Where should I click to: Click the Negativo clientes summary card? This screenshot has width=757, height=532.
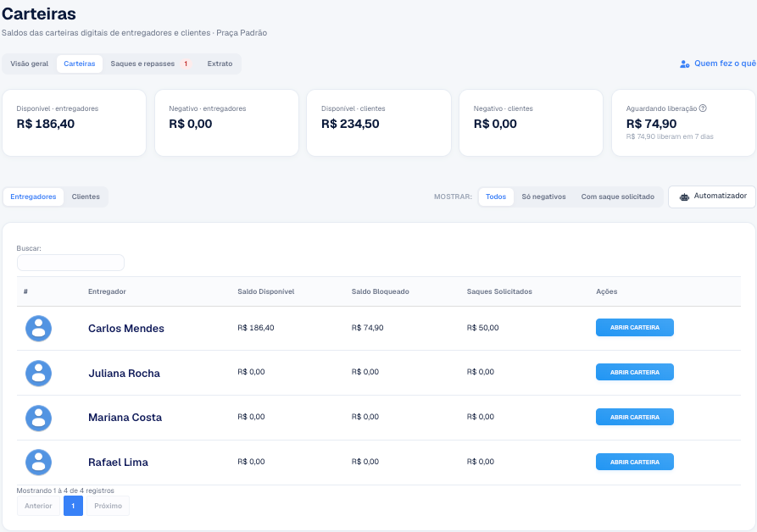(531, 123)
